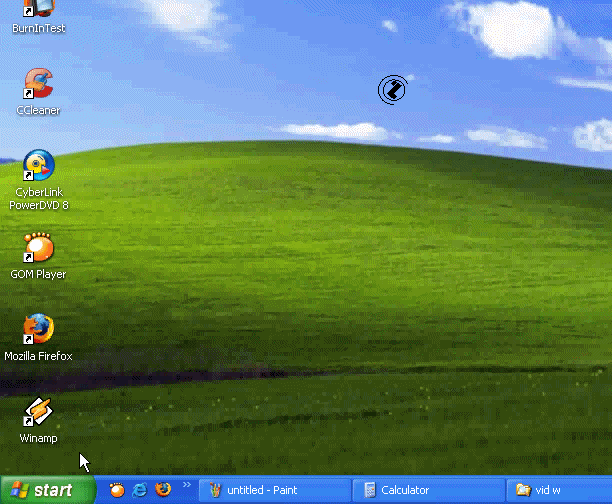The image size is (612, 504).
Task: Open Internet Explorer from Quick Launch
Action: (140, 490)
